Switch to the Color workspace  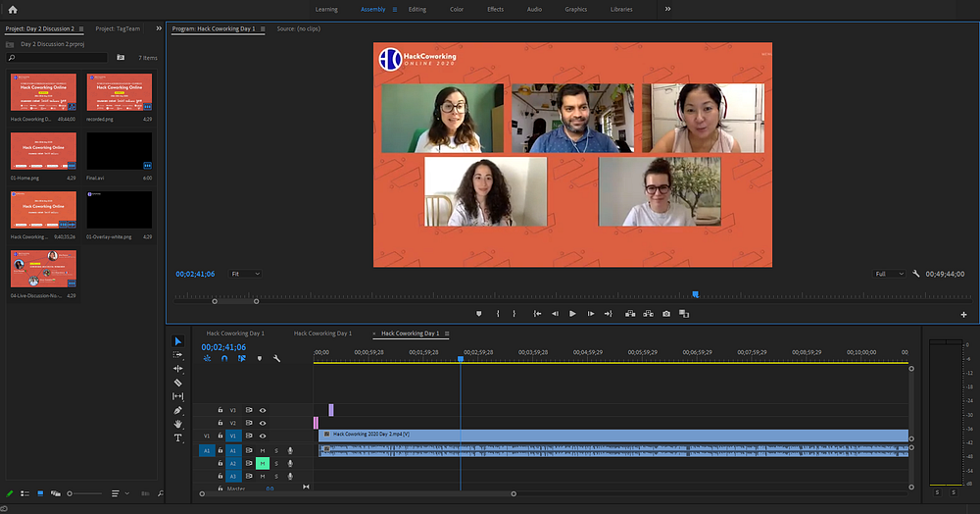(457, 9)
